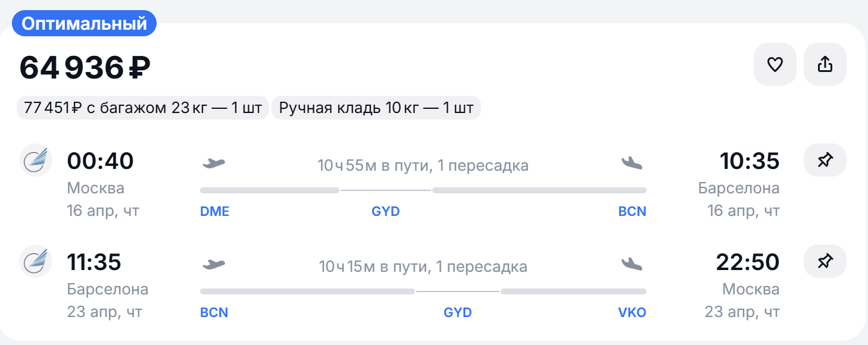
Task: Open the GYD layover on outbound flight
Action: coord(386,212)
